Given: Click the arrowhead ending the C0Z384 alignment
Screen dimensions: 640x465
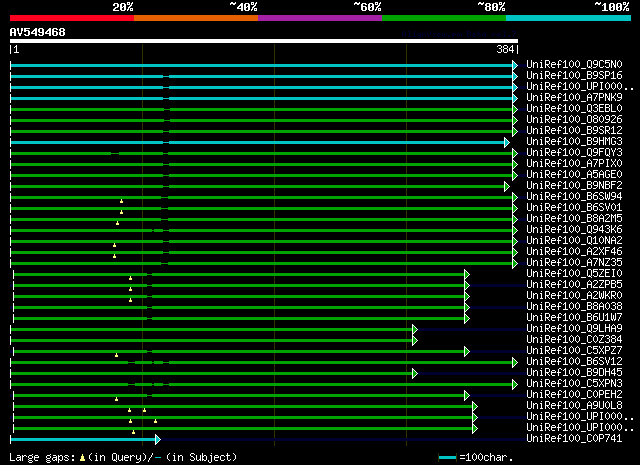Looking at the screenshot, I should (x=415, y=340).
